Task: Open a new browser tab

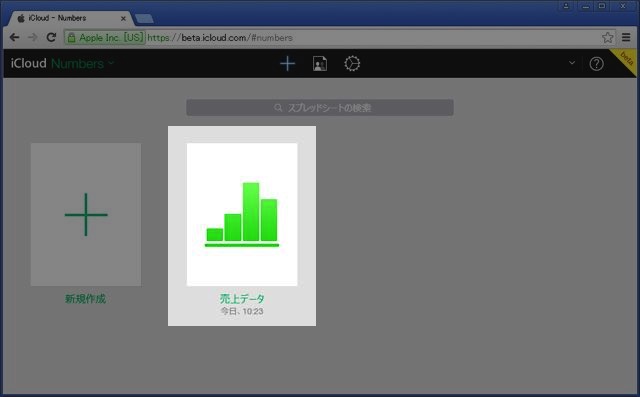Action: click(x=144, y=19)
